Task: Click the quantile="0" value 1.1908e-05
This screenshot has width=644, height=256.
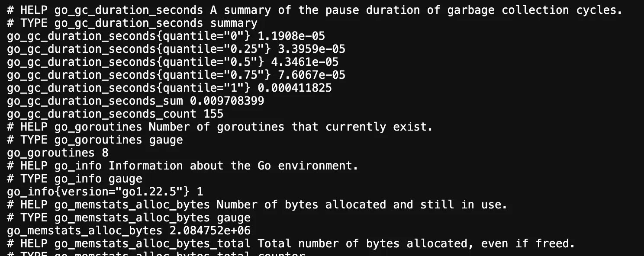Action: point(291,36)
